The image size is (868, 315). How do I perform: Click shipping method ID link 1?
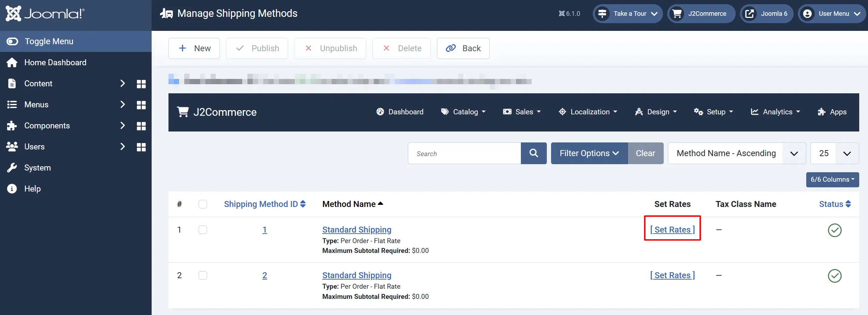265,230
